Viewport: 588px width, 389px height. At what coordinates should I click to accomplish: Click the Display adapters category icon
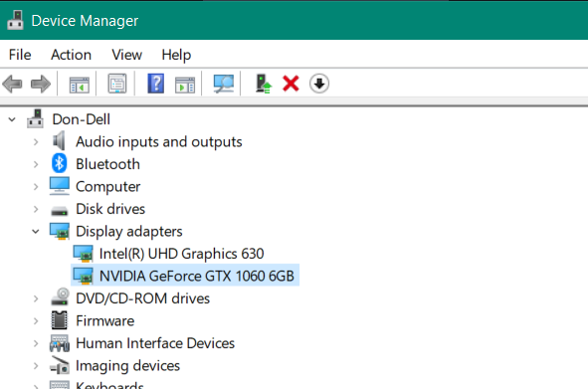click(60, 231)
